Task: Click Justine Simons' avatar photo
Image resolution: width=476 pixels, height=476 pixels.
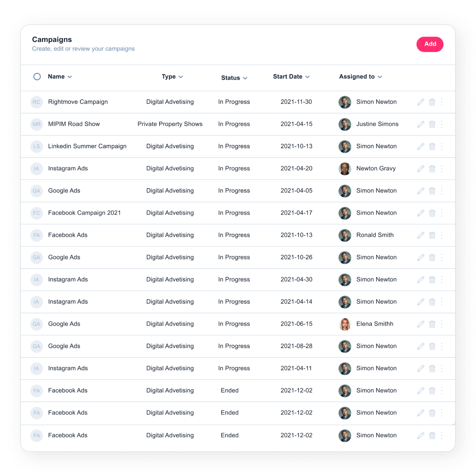Action: 345,125
